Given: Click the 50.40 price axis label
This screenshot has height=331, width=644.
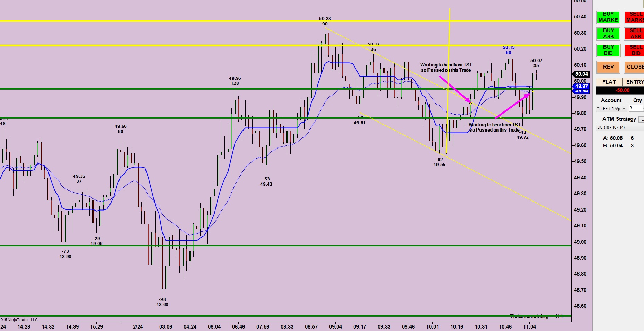Looking at the screenshot, I should 580,17.
